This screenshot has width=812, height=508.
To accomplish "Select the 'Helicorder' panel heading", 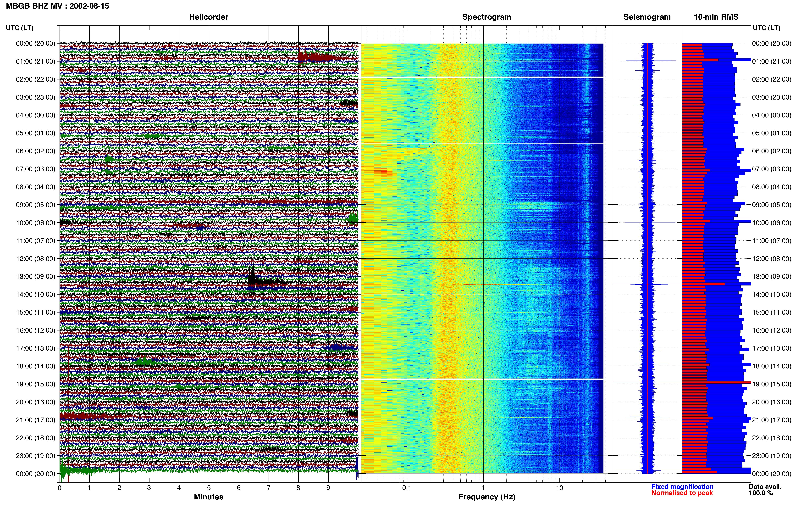I will coord(209,17).
